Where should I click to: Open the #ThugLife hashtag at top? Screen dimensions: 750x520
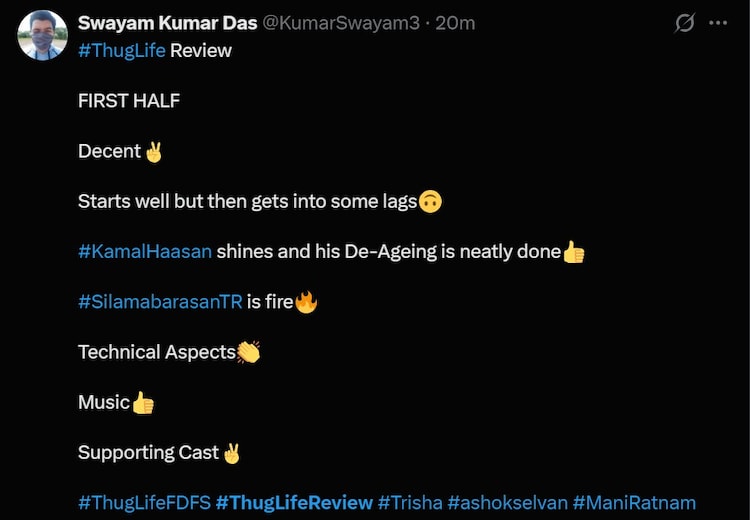click(x=121, y=50)
